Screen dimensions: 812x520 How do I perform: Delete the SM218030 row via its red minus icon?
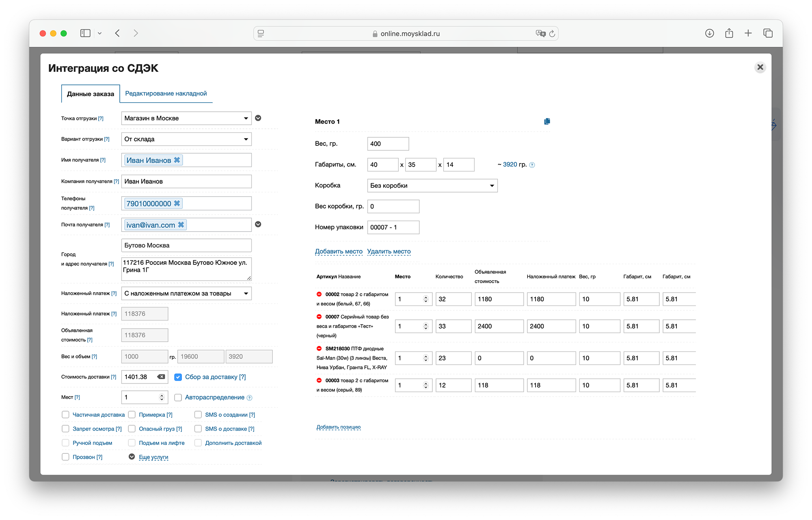(x=319, y=349)
